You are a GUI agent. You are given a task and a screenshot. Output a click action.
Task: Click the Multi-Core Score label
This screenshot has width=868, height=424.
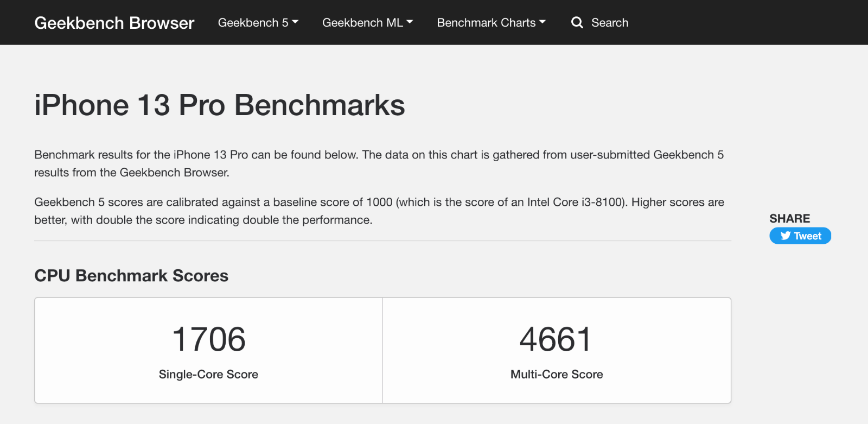(x=557, y=374)
